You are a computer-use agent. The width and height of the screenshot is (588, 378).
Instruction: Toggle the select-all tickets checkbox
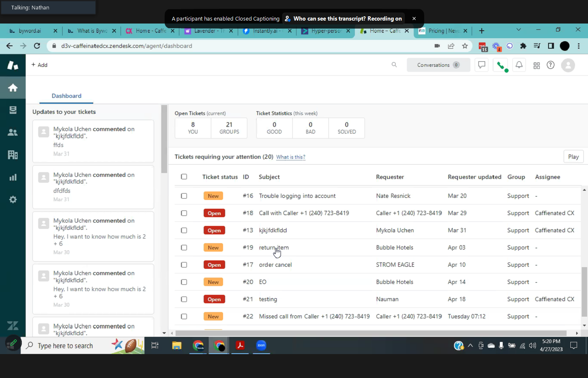(x=184, y=177)
